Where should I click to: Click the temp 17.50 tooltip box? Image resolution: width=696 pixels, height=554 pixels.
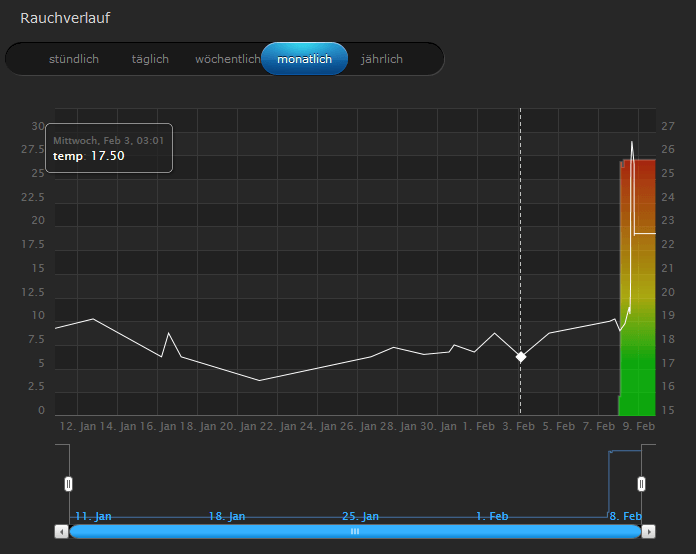[109, 148]
